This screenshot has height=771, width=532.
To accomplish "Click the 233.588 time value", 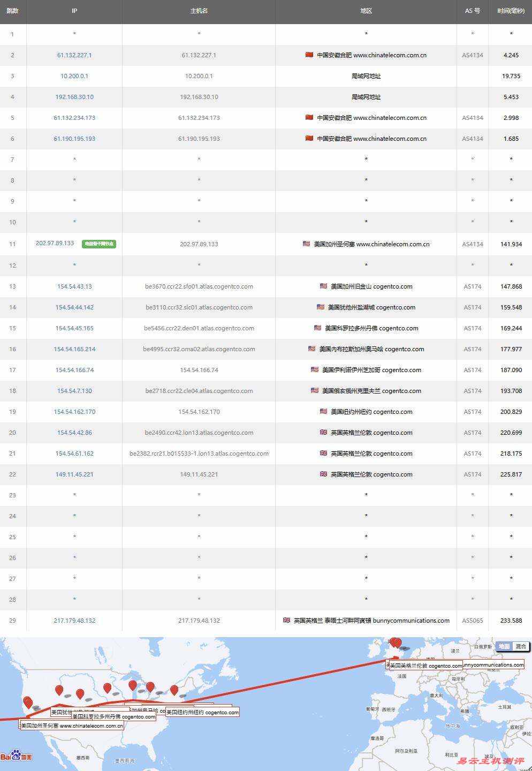I will (x=511, y=621).
